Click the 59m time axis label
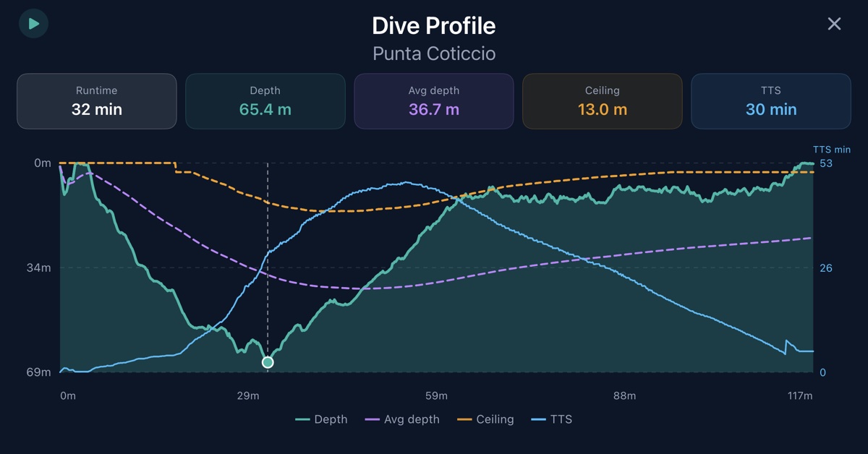 [x=436, y=396]
